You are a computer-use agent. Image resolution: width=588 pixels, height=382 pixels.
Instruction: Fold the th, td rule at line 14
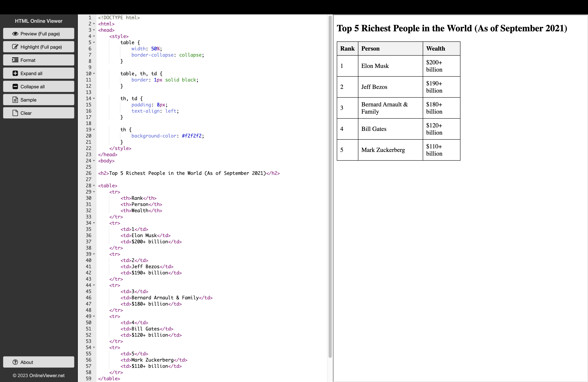pyautogui.click(x=94, y=99)
